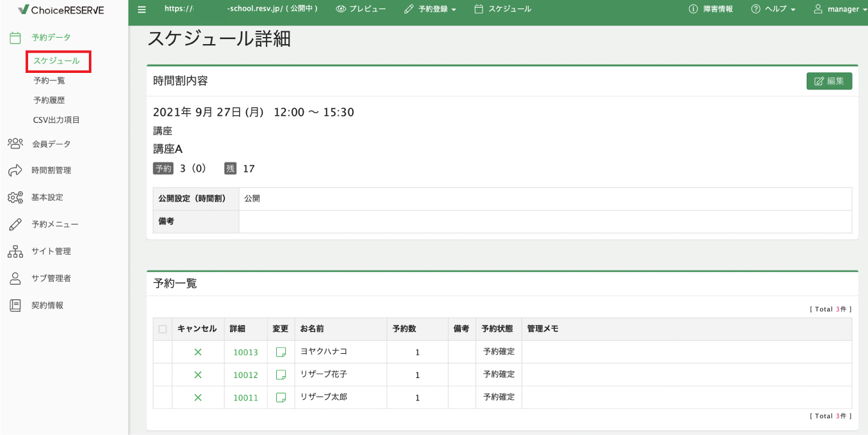
Task: Toggle the hamburger menu icon
Action: pos(142,10)
